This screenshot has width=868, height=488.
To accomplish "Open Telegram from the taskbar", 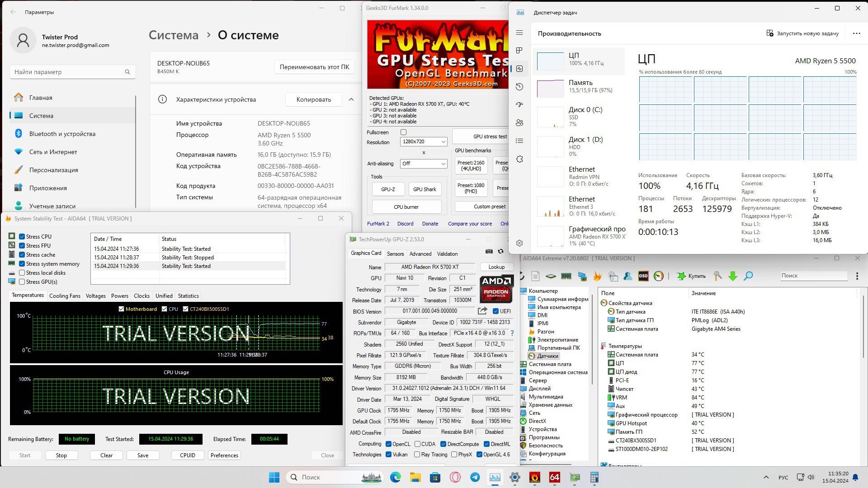I will coord(475,477).
